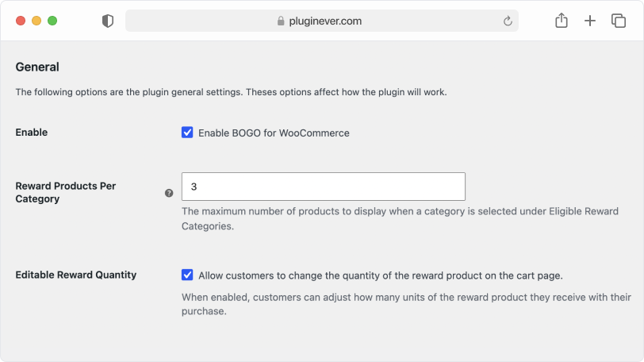Close the window with the red button

[x=21, y=21]
